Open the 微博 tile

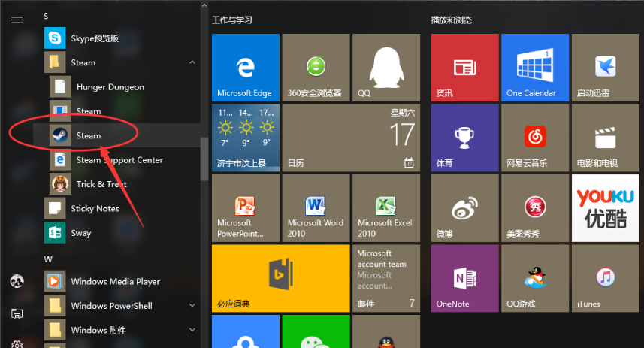pos(464,208)
